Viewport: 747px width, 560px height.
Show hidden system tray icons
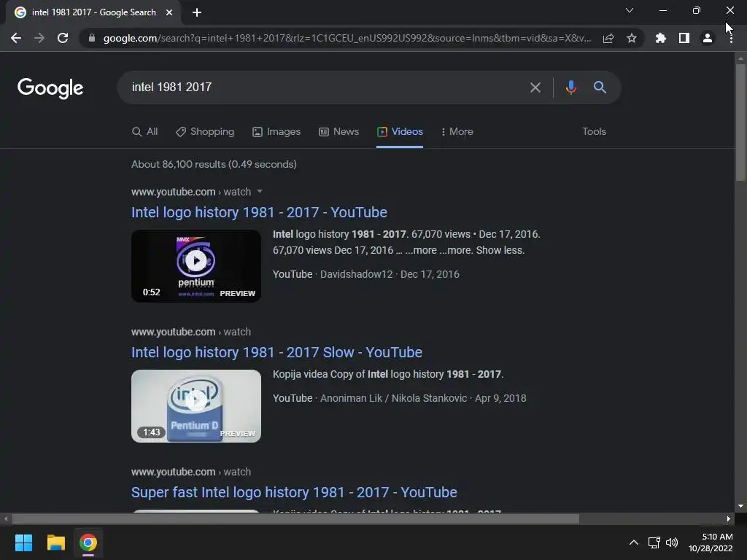[x=634, y=542]
